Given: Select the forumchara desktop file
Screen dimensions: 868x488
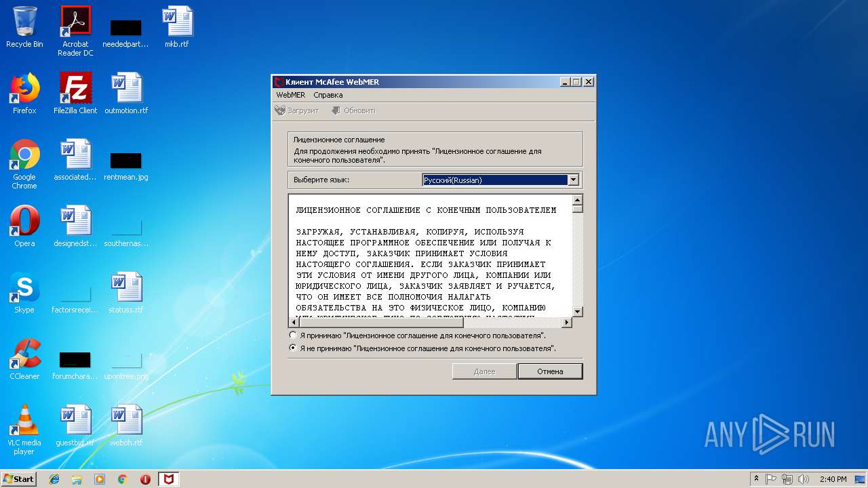Looking at the screenshot, I should click(75, 366).
